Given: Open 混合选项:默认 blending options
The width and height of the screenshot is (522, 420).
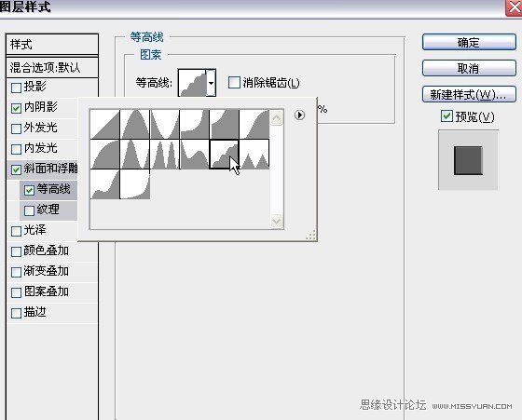Looking at the screenshot, I should [52, 68].
